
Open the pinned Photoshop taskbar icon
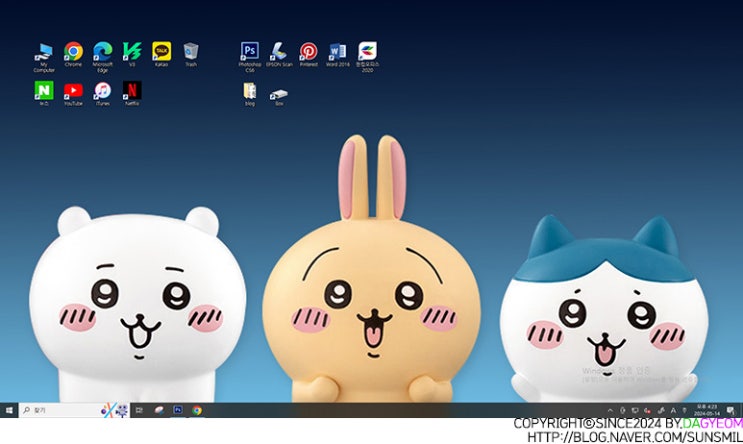click(x=178, y=410)
